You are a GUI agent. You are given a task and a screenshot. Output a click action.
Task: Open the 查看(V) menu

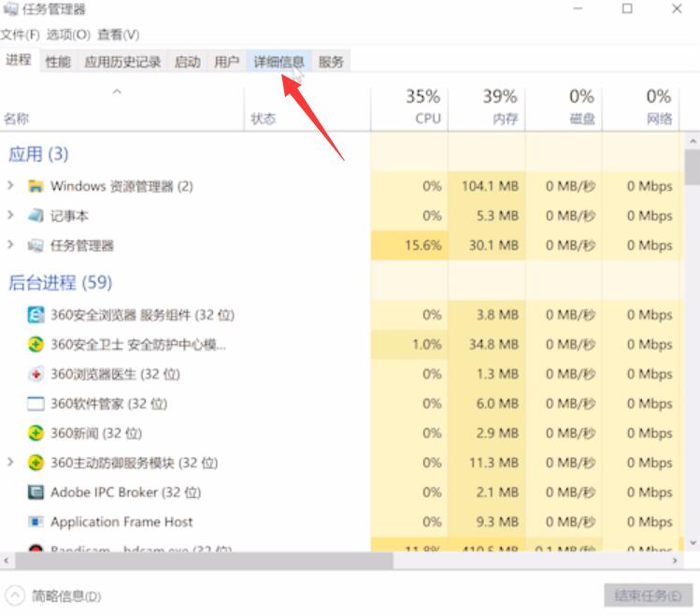(119, 35)
